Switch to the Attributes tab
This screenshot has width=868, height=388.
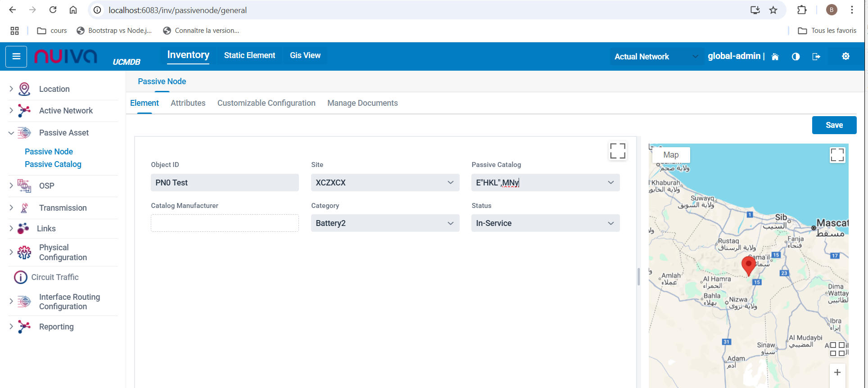tap(188, 103)
